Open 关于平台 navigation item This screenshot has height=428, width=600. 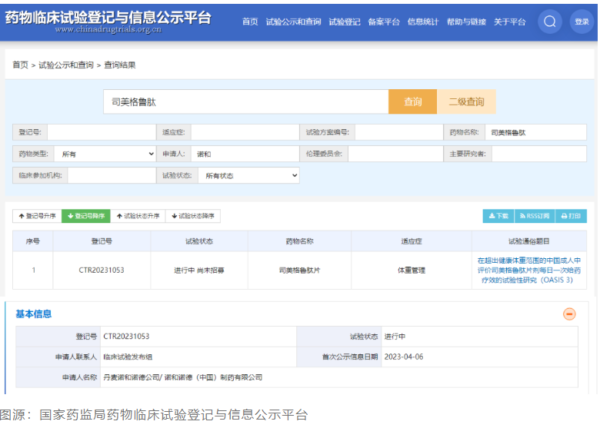(510, 22)
